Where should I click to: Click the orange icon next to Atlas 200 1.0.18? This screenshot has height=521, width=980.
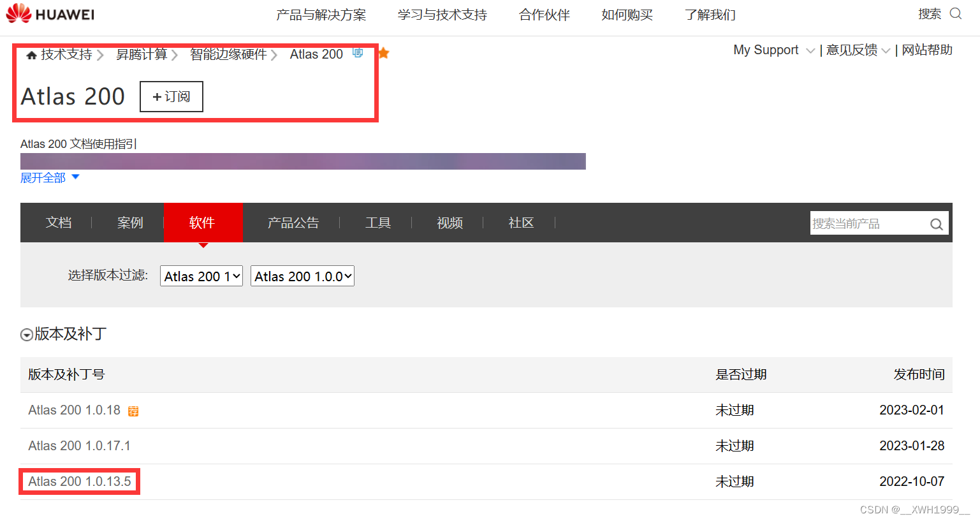133,411
